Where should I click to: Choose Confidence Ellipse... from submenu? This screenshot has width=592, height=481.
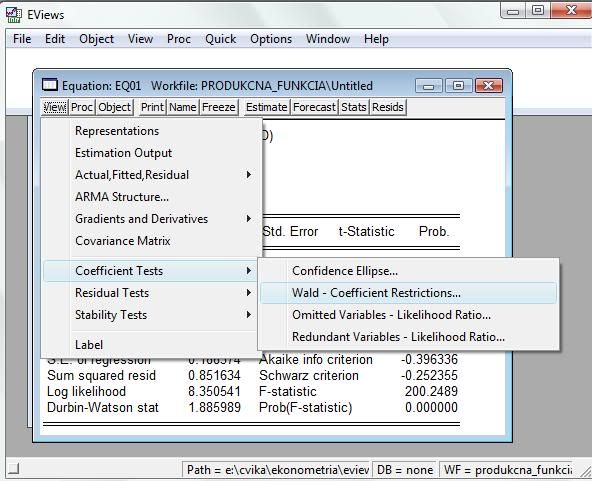pyautogui.click(x=408, y=271)
